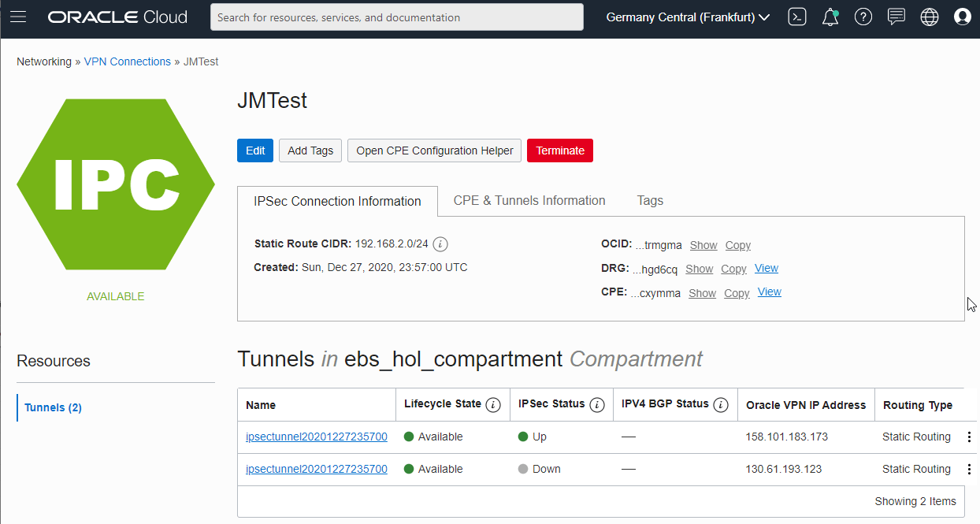Viewport: 980px width, 524px height.
Task: Open CPE Configuration Helper
Action: pyautogui.click(x=434, y=151)
